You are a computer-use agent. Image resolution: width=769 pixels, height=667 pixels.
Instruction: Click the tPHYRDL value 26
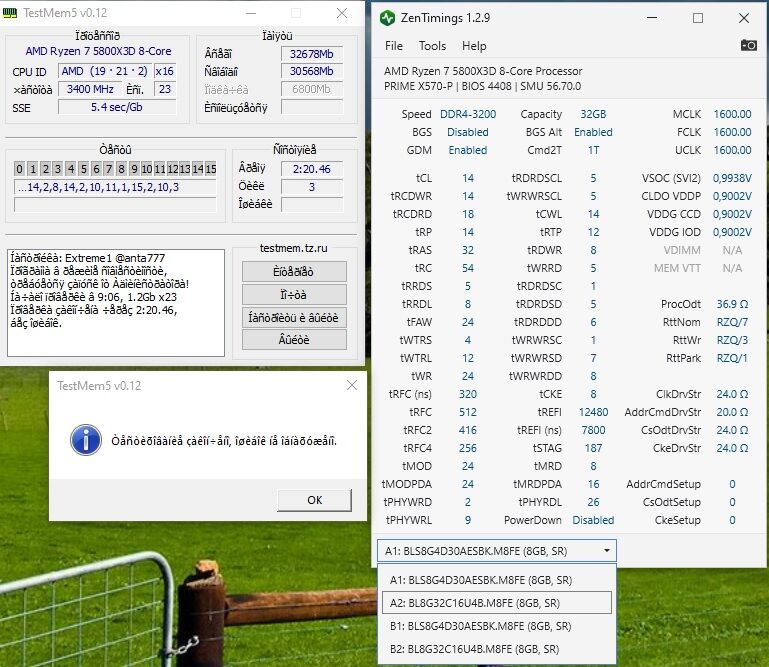[x=593, y=502]
